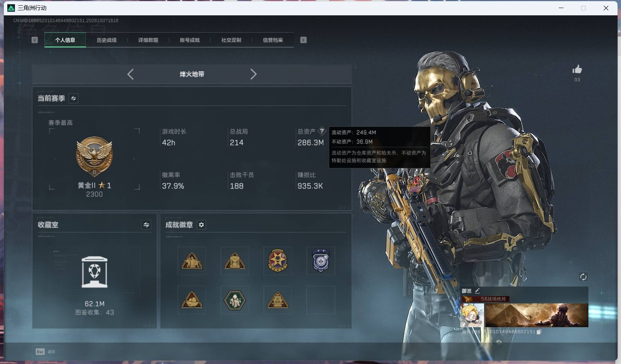Click the Esc 返回 button
Screen dimensions: 621x364
pyautogui.click(x=46, y=351)
